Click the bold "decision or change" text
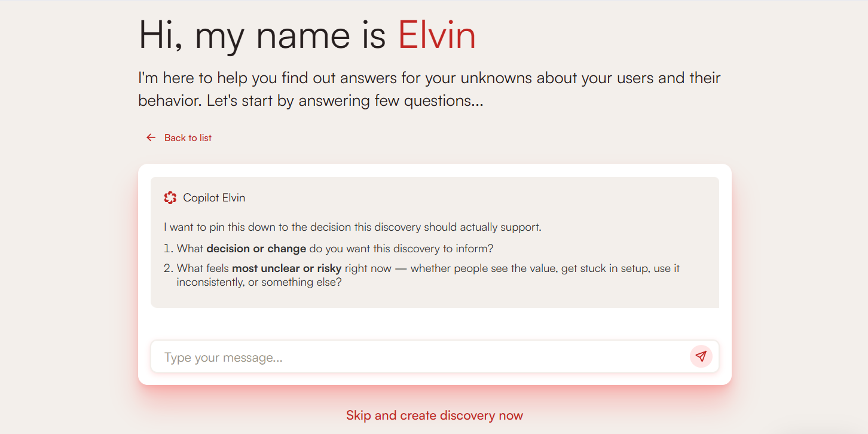The width and height of the screenshot is (868, 434). (256, 248)
